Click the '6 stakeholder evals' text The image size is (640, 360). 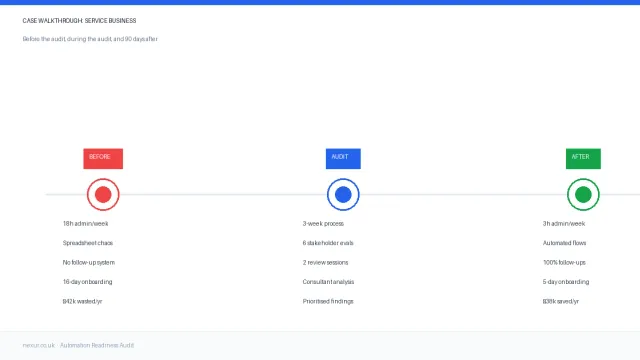tap(328, 243)
